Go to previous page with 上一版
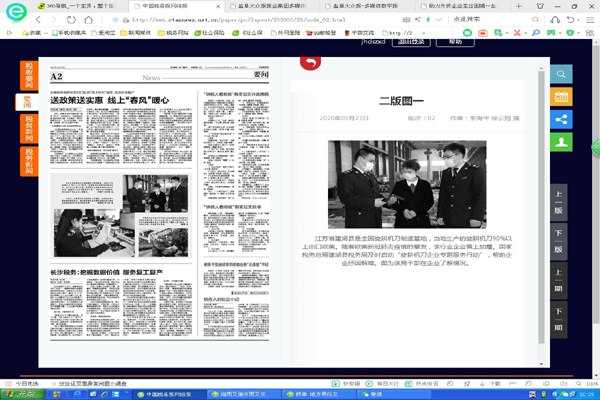Viewport: 600px width, 400px height. coord(559,202)
